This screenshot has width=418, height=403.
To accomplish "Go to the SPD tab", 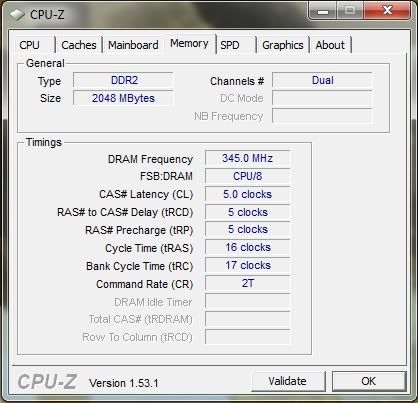I will [x=236, y=45].
